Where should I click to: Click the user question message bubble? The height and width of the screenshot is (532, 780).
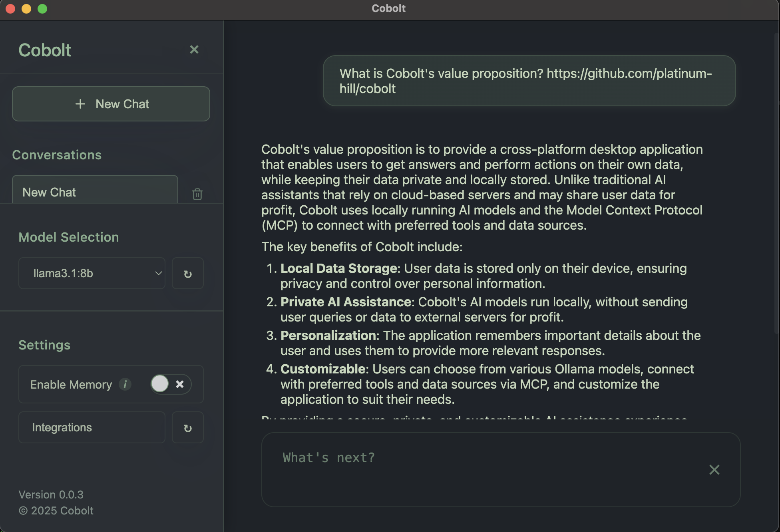tap(529, 81)
